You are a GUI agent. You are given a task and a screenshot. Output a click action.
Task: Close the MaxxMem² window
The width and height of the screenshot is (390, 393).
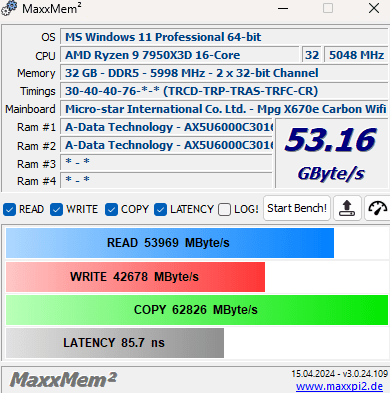(374, 8)
